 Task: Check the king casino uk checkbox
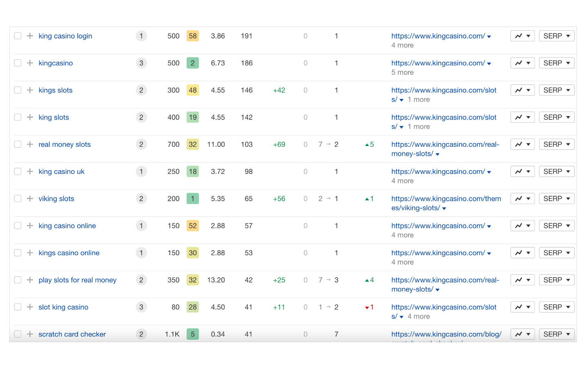coord(18,171)
